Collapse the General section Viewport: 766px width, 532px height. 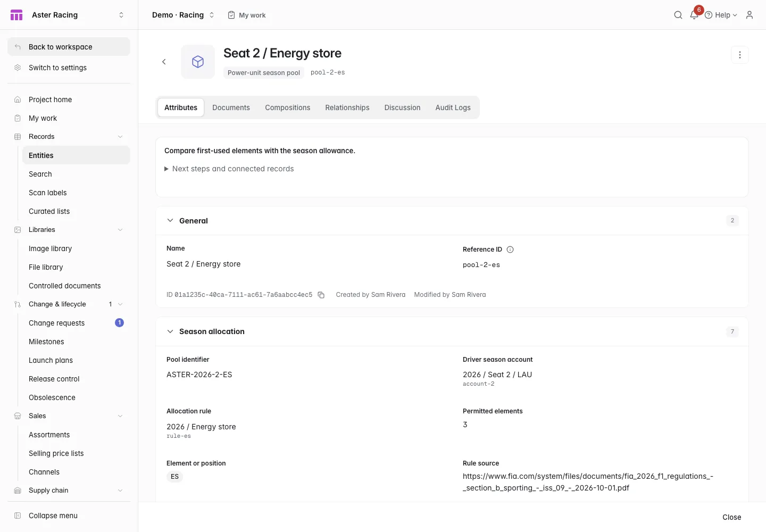coord(170,221)
